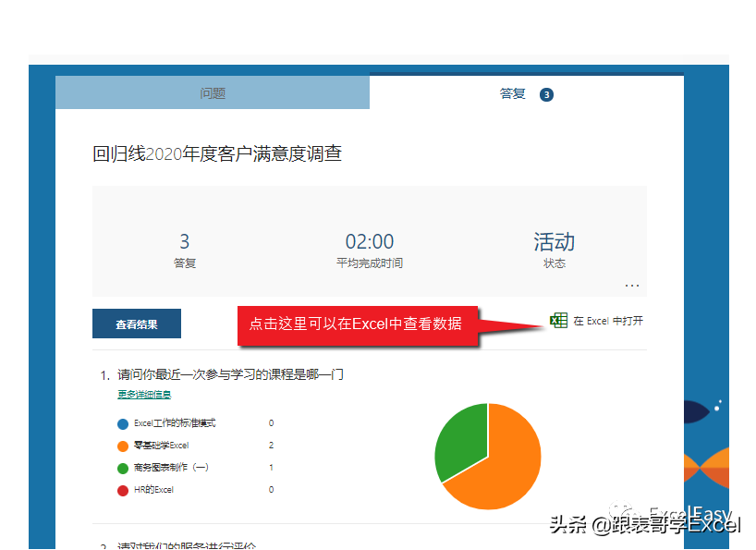Select the 零基础学Excel legend label
The image size is (756, 550).
(161, 445)
